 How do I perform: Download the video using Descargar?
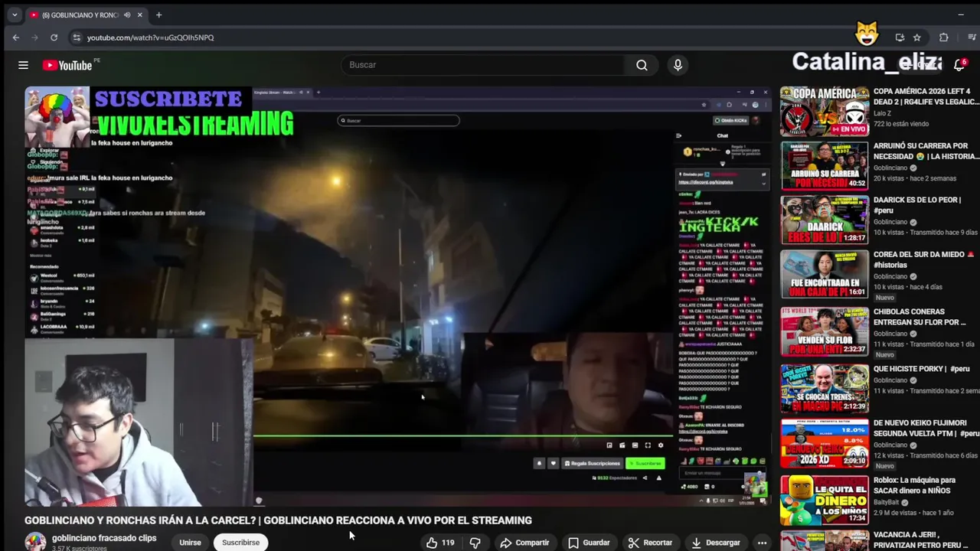pos(715,543)
